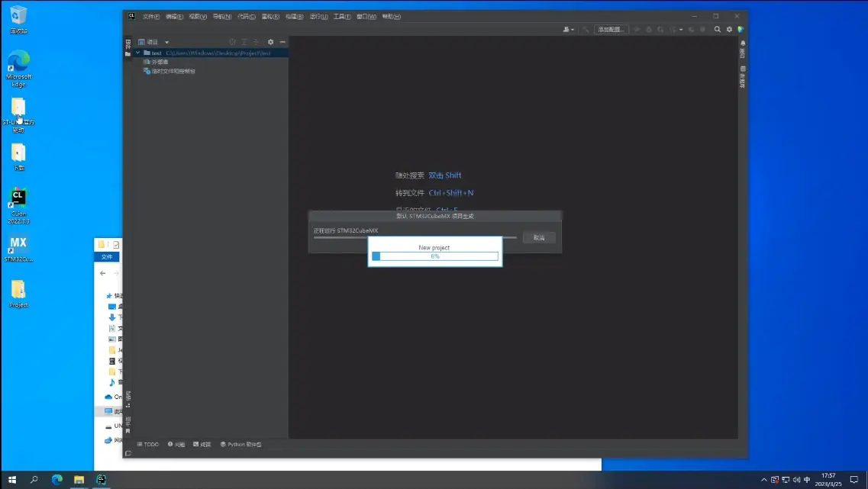Click the ST-Link driver folder desktop icon
This screenshot has width=868, height=489.
pos(18,115)
